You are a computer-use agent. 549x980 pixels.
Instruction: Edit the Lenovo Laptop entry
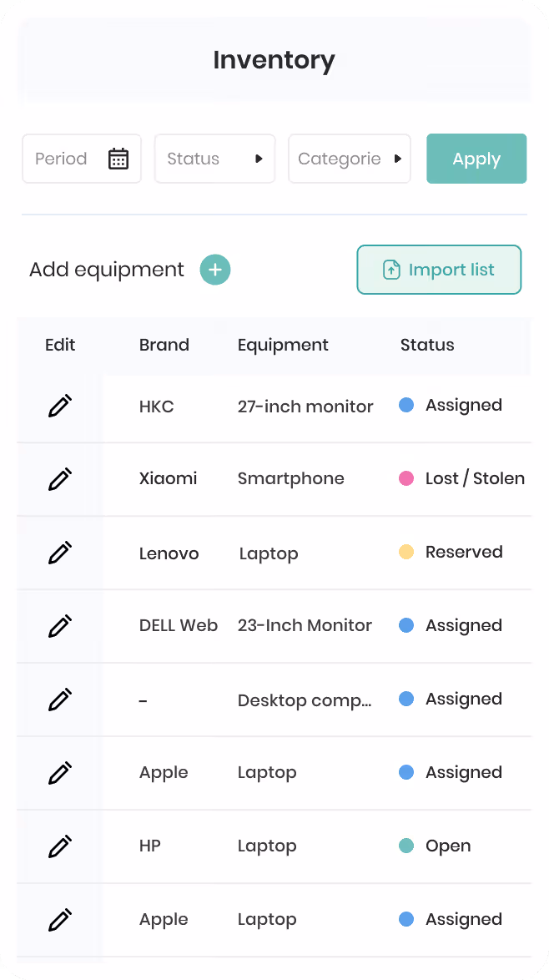point(60,553)
